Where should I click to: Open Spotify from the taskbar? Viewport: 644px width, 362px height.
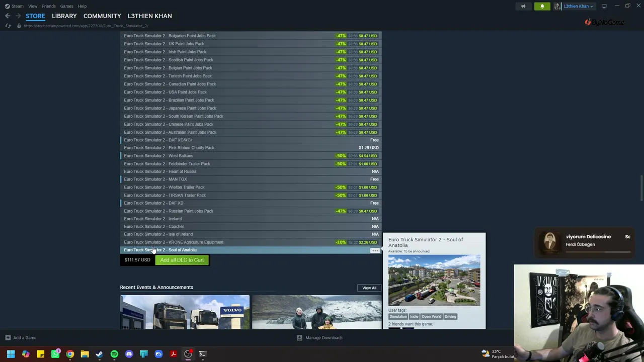[x=114, y=354]
